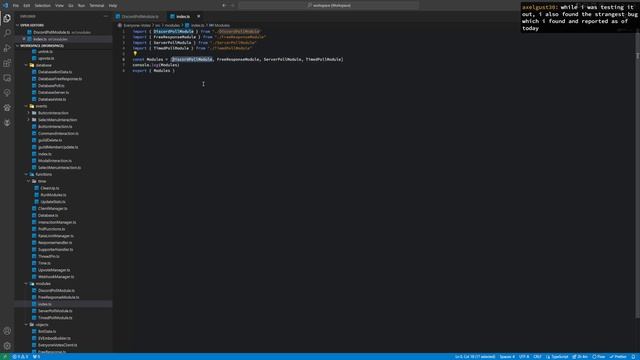
Task: Open DatabaseFreeResponse.ts file
Action: click(x=60, y=79)
